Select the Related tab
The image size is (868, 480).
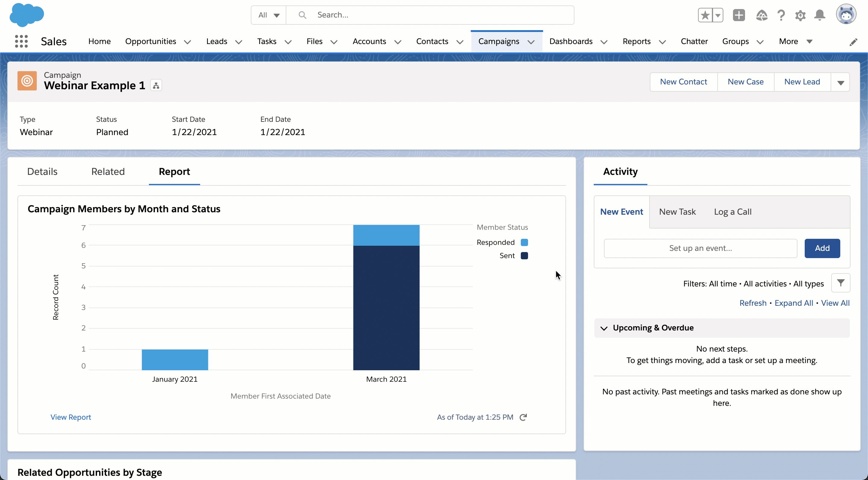point(108,172)
